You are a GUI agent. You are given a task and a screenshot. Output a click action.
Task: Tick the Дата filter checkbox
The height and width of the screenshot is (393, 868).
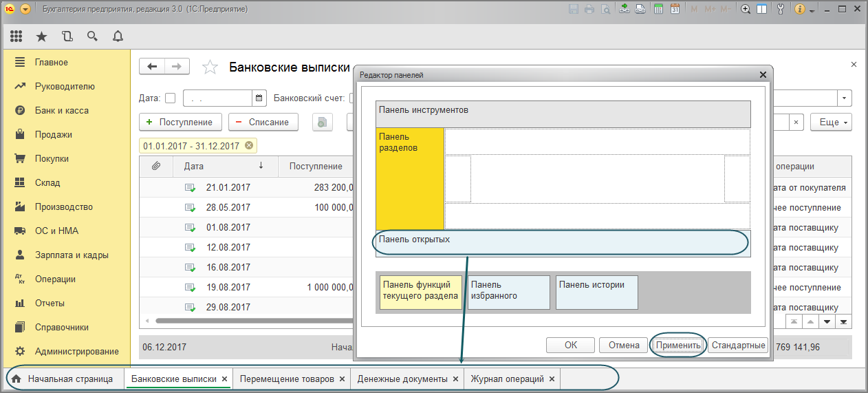click(x=171, y=98)
